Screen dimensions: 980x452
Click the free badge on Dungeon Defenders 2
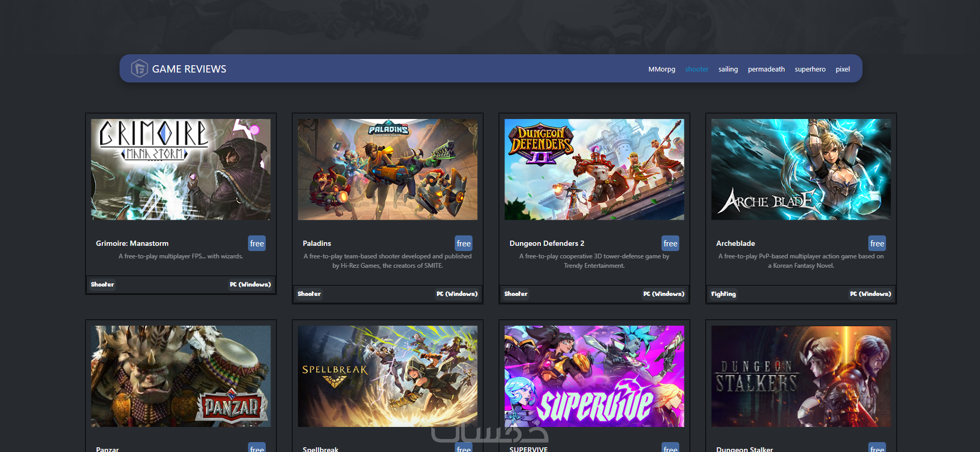[x=670, y=243]
